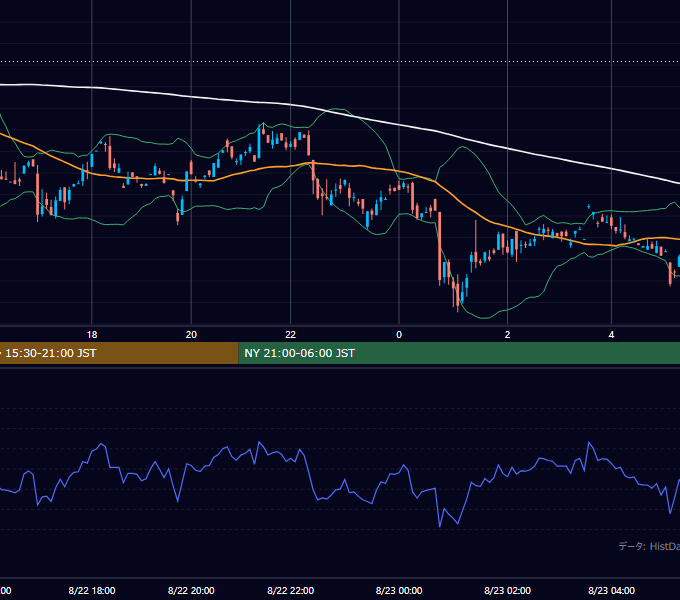Click the NY 21:00-06:00 JST session bar
This screenshot has width=680, height=600.
coord(459,353)
